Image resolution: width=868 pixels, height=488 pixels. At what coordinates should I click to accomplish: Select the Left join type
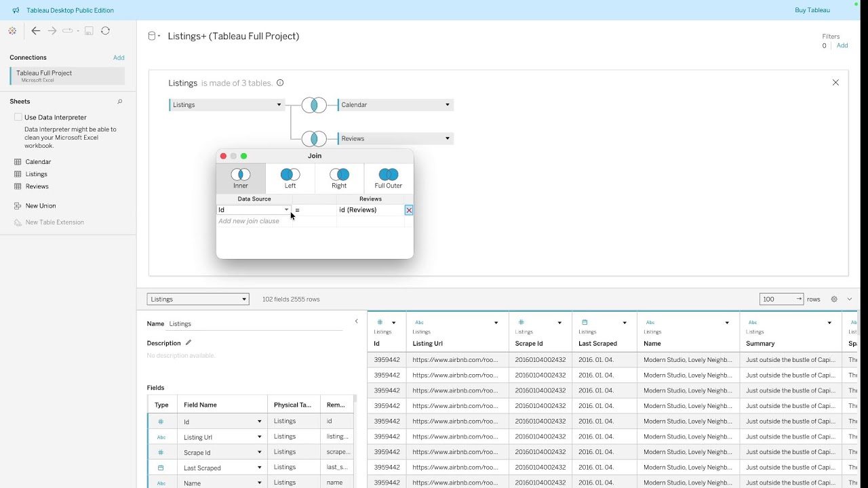pyautogui.click(x=290, y=178)
